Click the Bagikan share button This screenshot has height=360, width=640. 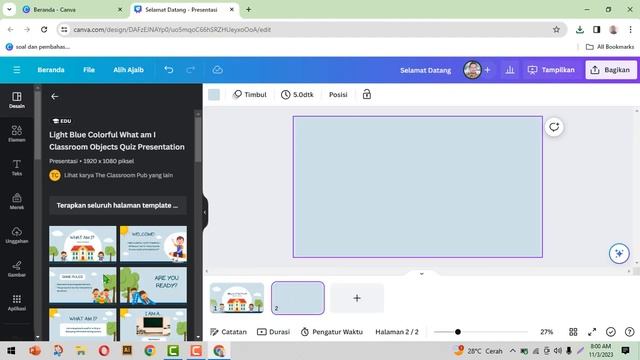point(611,70)
